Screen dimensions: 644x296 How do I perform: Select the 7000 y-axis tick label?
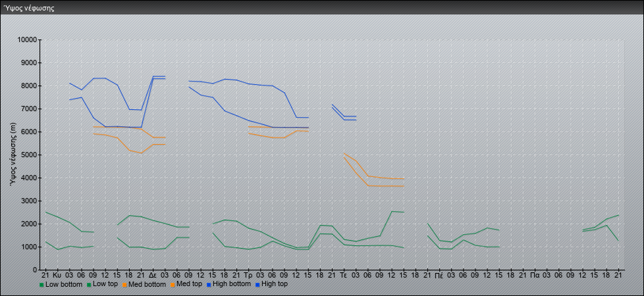pyautogui.click(x=29, y=109)
